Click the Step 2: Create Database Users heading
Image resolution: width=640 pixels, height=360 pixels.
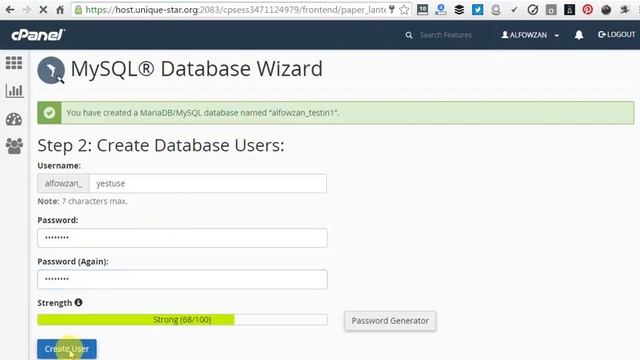click(x=161, y=145)
